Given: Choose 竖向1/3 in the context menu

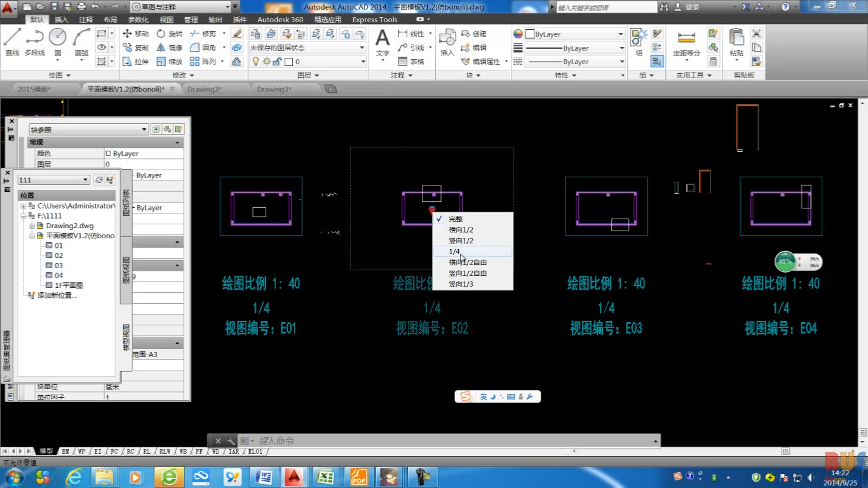Looking at the screenshot, I should [x=472, y=284].
